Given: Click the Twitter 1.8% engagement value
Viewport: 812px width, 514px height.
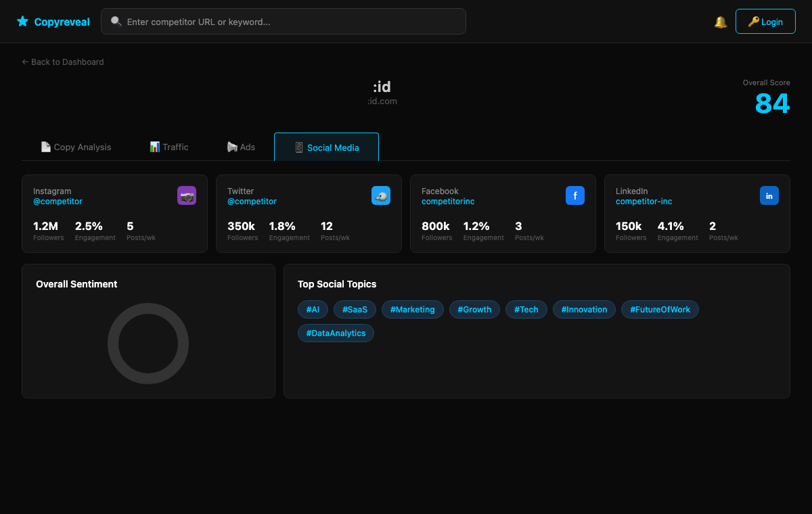Looking at the screenshot, I should [x=282, y=226].
